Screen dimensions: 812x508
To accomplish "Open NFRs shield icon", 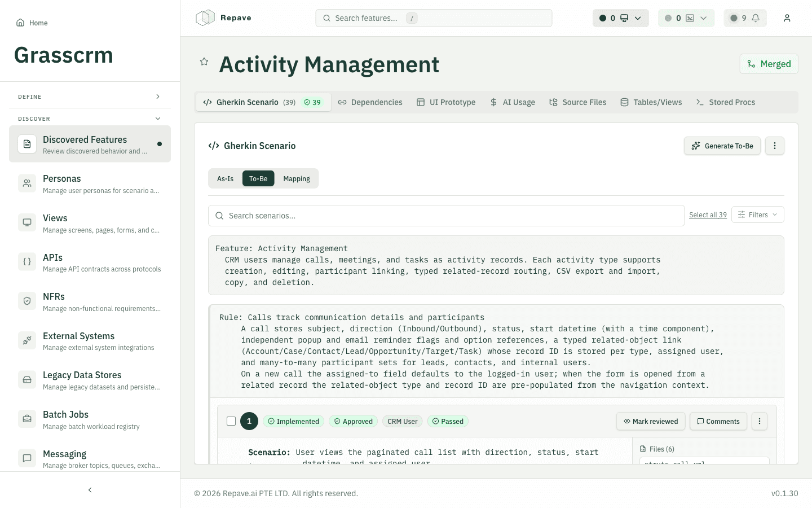I will coord(27,301).
